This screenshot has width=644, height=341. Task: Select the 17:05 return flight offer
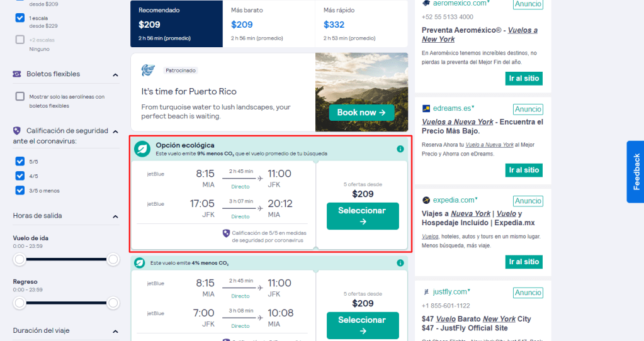(363, 216)
